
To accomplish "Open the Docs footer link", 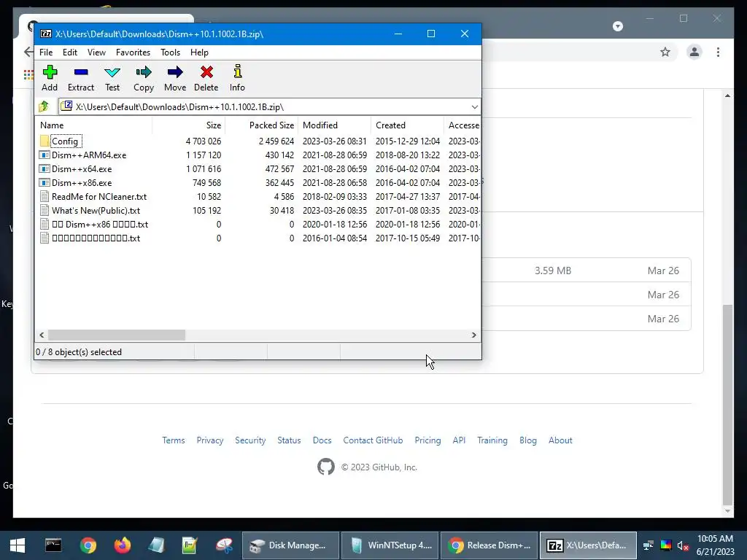I will (x=322, y=440).
